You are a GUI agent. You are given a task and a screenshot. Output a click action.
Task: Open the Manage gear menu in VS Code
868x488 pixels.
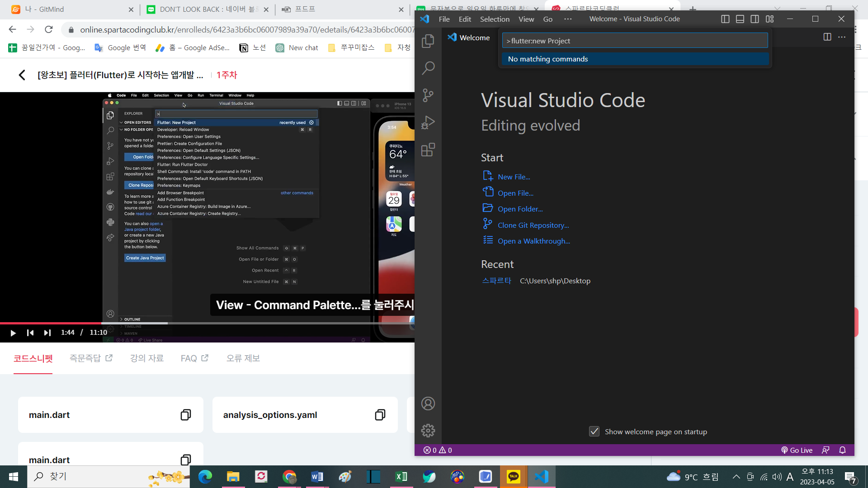tap(428, 431)
